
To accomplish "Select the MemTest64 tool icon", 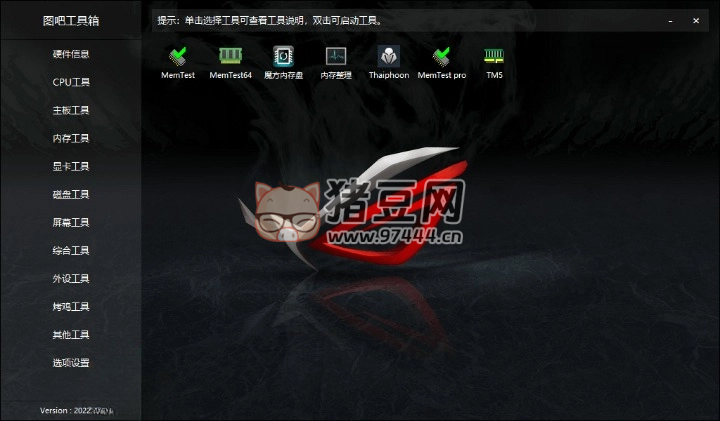I will pyautogui.click(x=230, y=58).
